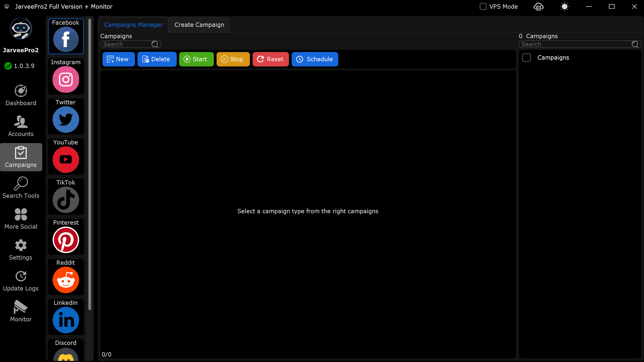Go to Dashboard in sidebar

(21, 95)
